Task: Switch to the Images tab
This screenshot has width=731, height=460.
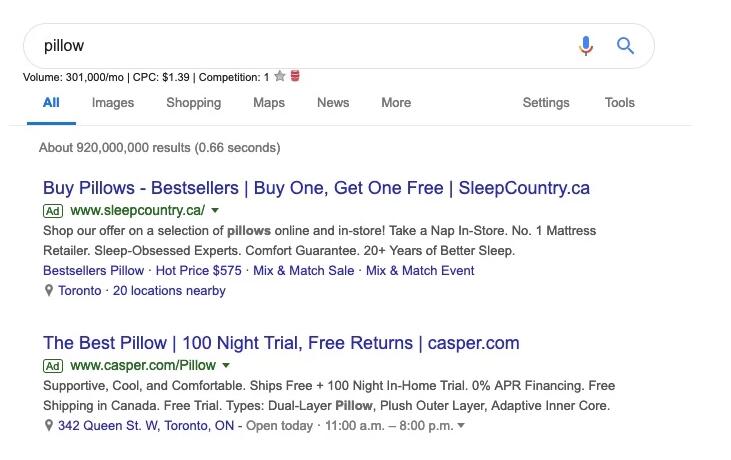Action: tap(113, 102)
